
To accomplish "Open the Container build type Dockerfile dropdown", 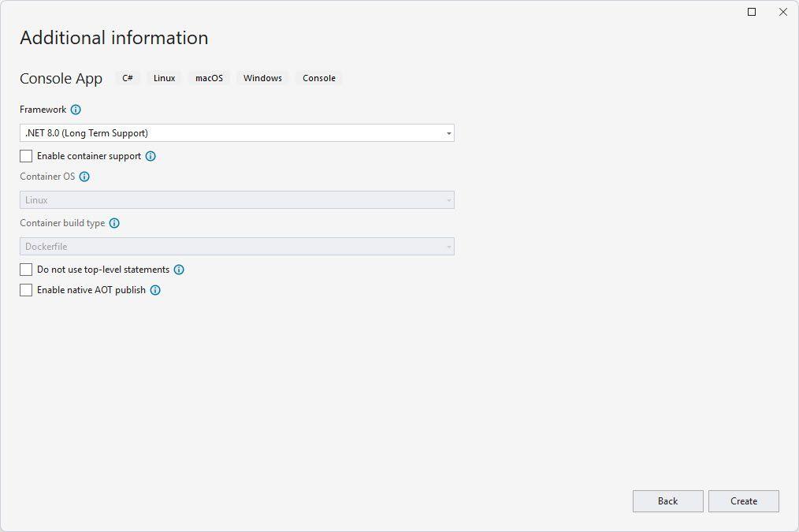I will [236, 247].
